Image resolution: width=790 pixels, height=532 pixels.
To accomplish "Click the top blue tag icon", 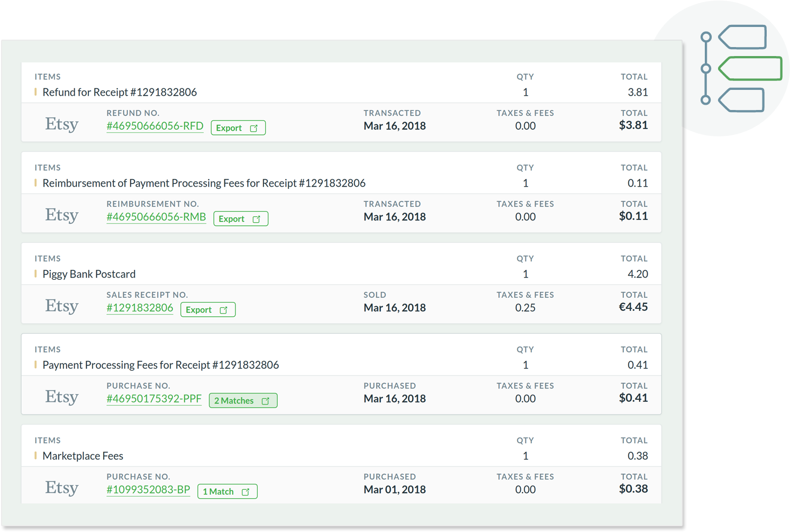I will [x=742, y=38].
